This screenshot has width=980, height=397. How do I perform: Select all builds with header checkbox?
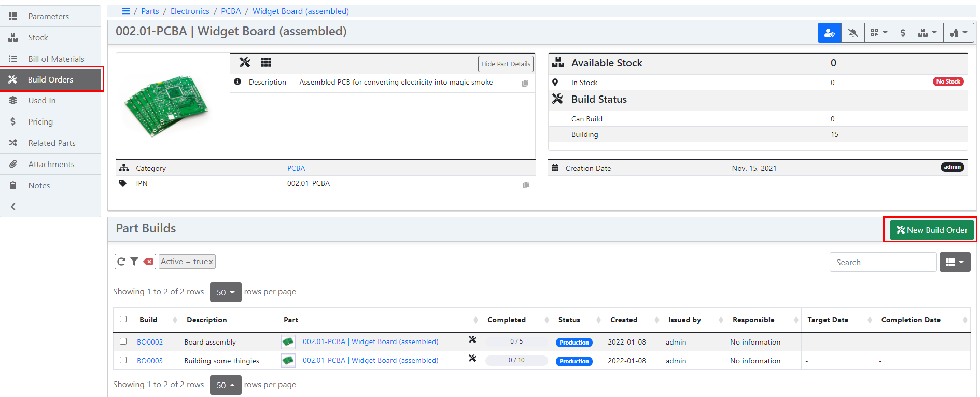pos(123,319)
